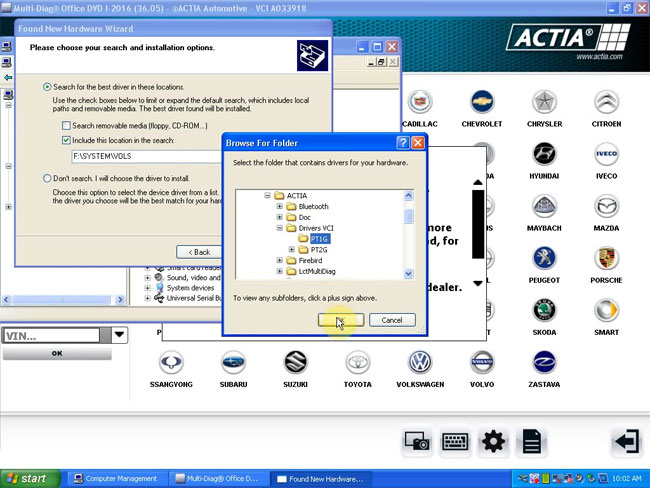650x488 pixels.
Task: Click the system tray clock
Action: (x=626, y=479)
